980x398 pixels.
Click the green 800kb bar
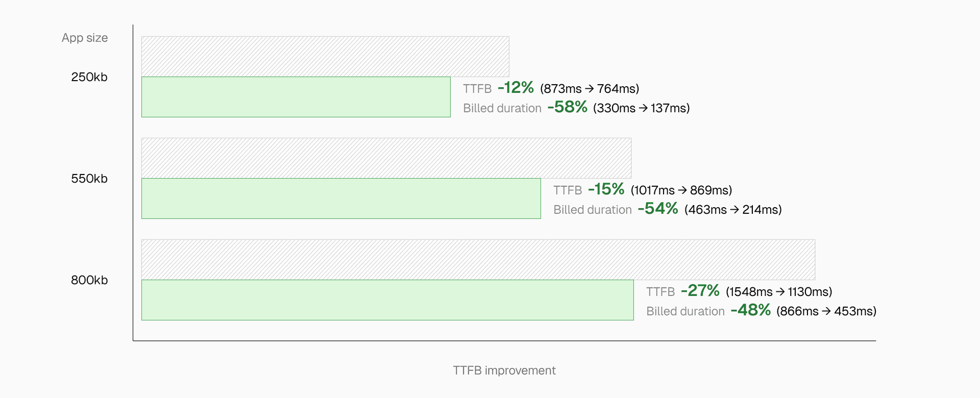pyautogui.click(x=387, y=300)
